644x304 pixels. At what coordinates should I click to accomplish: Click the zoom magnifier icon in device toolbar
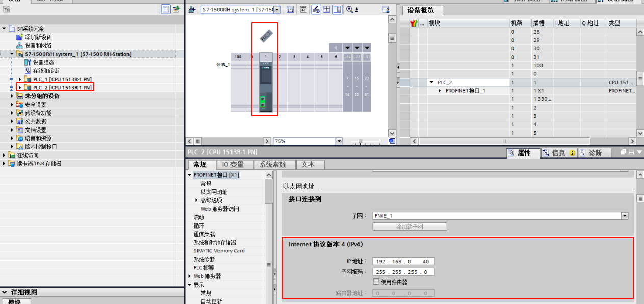coord(350,10)
